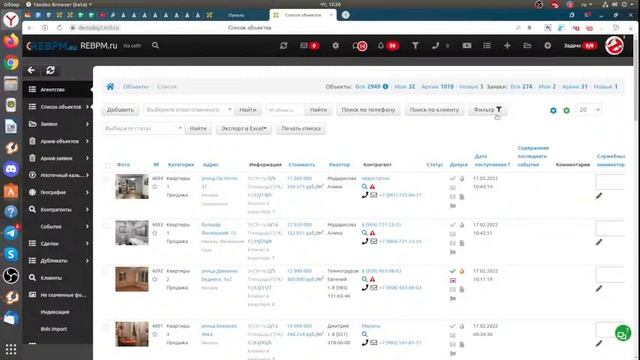The width and height of the screenshot is (640, 360).
Task: Click the plus icon in the header
Action: point(507,46)
